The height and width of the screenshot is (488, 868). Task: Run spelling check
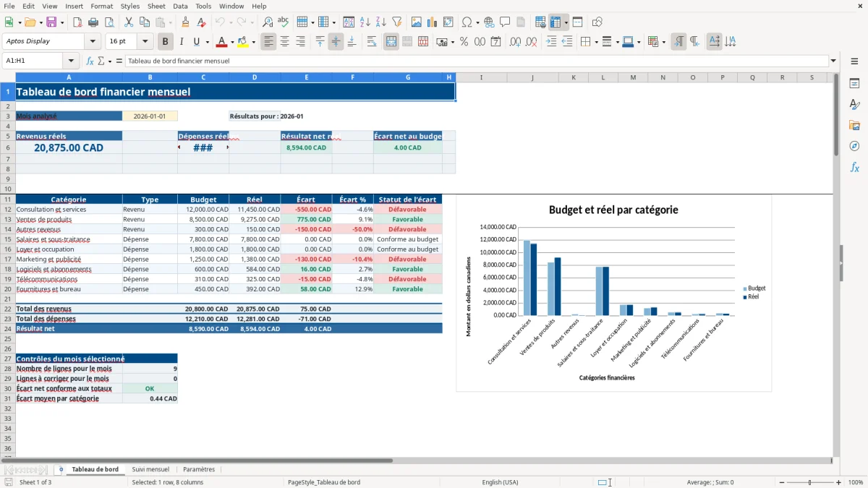click(283, 22)
